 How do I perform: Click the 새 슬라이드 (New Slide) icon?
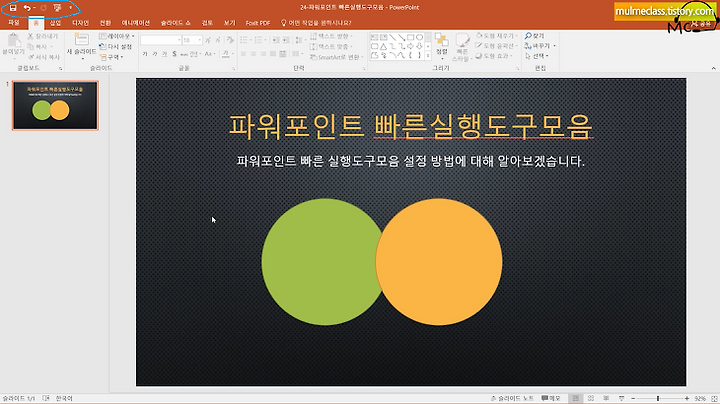click(x=82, y=40)
